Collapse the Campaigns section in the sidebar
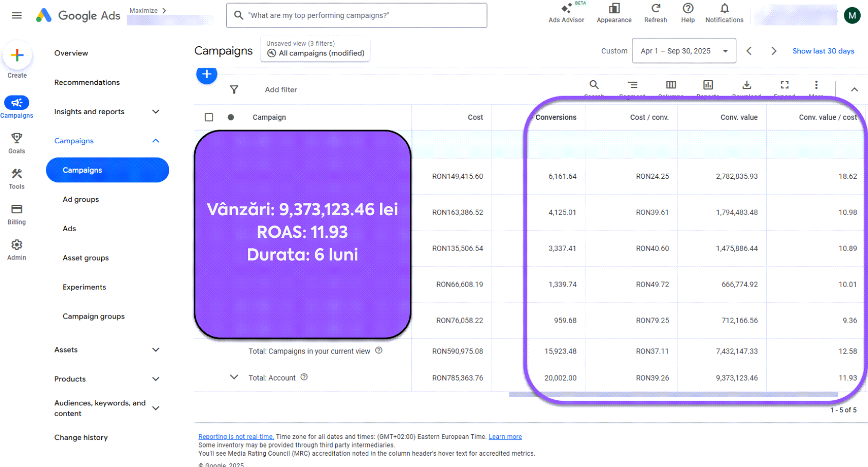This screenshot has height=467, width=868. coord(156,141)
